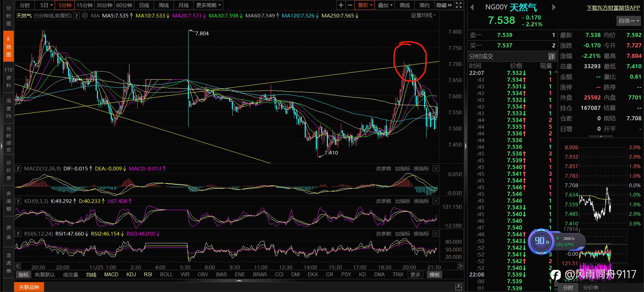This screenshot has height=292, width=644.
Task: Open 更多周期 dropdown
Action: [x=209, y=5]
